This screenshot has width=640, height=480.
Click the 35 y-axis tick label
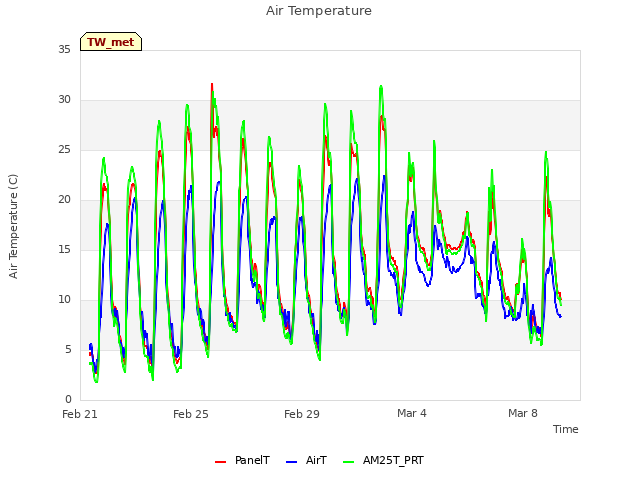[64, 49]
